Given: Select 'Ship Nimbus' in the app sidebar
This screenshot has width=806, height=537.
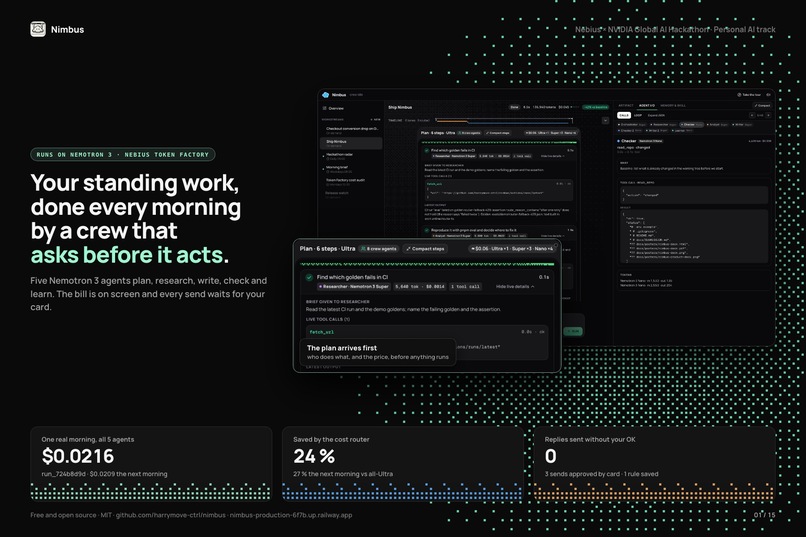Looking at the screenshot, I should (x=352, y=143).
